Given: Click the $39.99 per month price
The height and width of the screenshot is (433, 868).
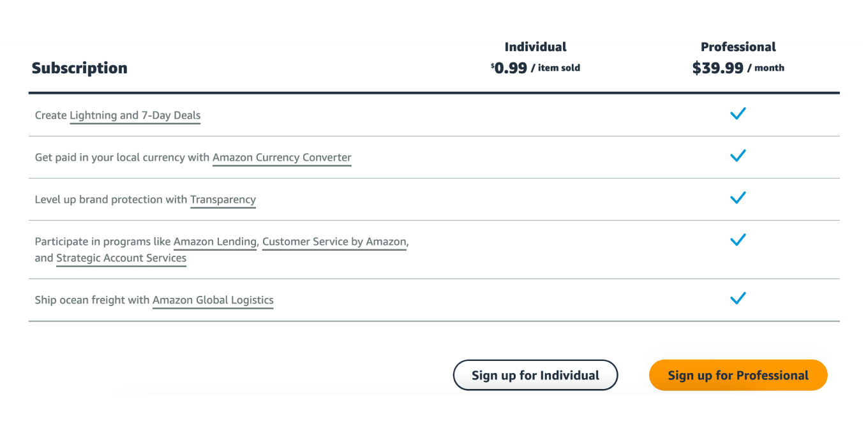Looking at the screenshot, I should (738, 68).
